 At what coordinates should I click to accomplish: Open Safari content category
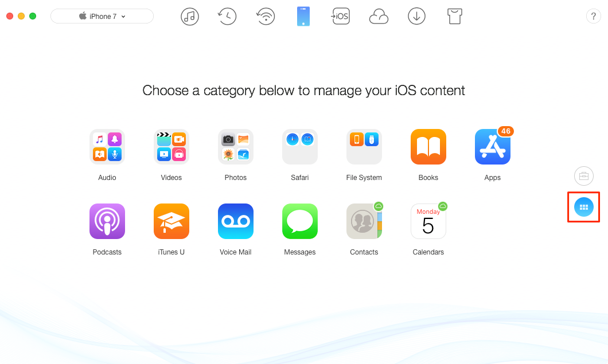tap(300, 147)
